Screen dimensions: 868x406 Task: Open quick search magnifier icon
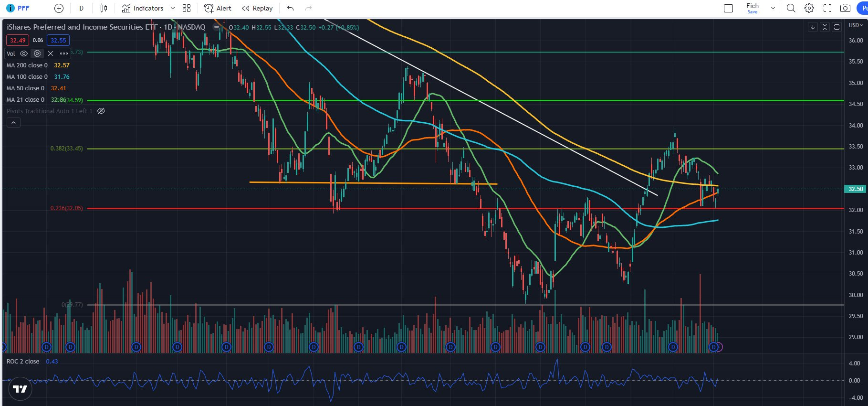[x=791, y=8]
